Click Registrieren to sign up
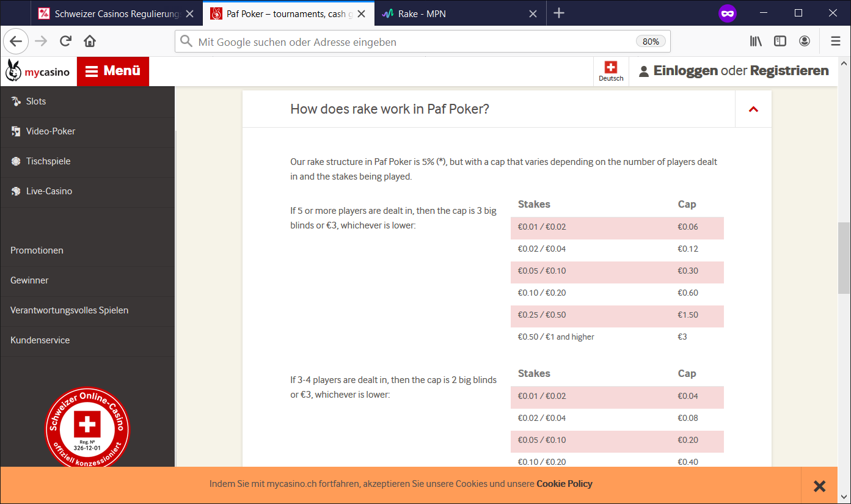The width and height of the screenshot is (851, 504). point(789,71)
